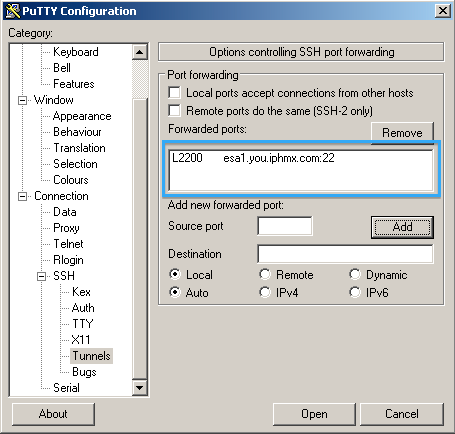Select the Tunnels category
This screenshot has height=434, width=455.
[91, 356]
